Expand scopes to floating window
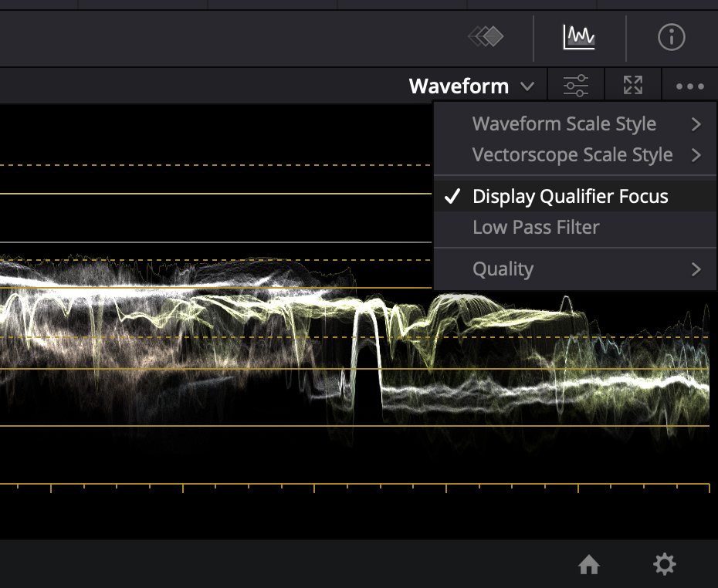 click(x=633, y=86)
